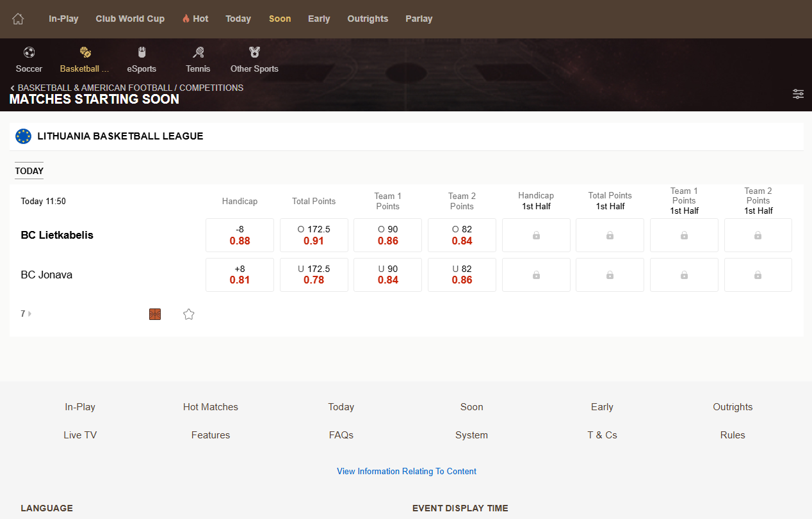
Task: Open Today footer link
Action: point(341,407)
